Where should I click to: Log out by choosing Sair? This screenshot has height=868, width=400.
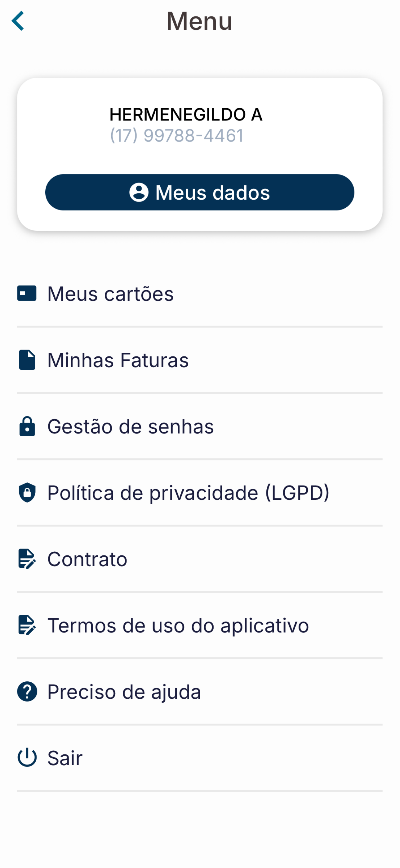pyautogui.click(x=200, y=758)
